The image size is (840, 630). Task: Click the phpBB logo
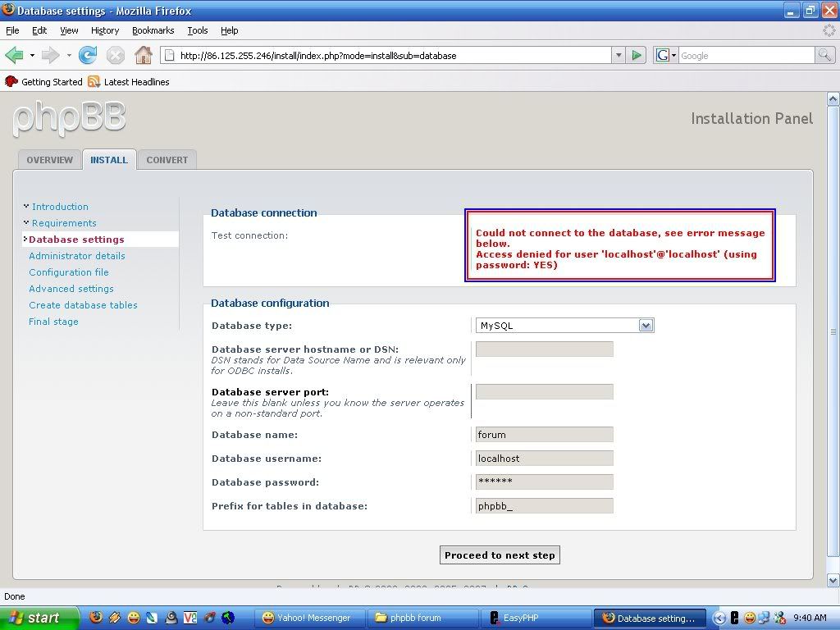[69, 118]
